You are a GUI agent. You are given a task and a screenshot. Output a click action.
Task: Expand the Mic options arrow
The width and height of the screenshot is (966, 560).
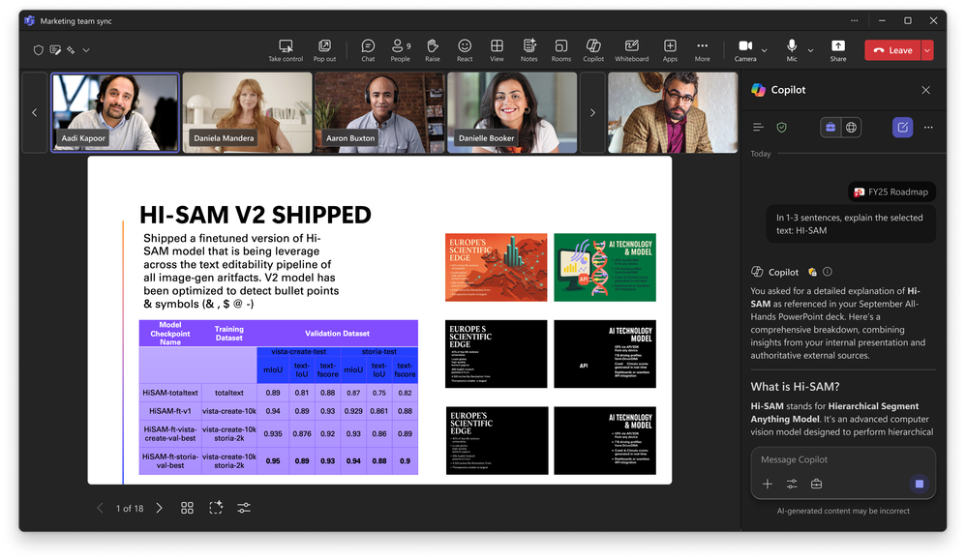click(811, 50)
